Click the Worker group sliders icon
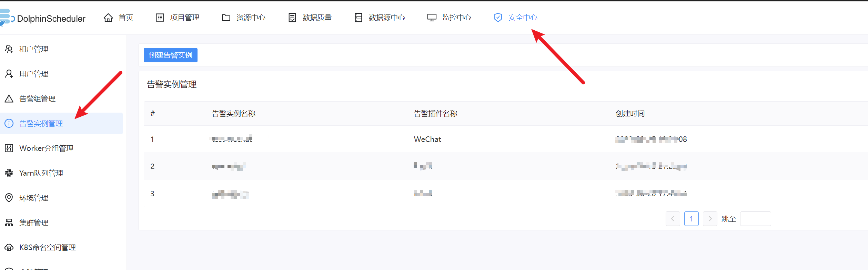This screenshot has height=270, width=868. point(9,148)
